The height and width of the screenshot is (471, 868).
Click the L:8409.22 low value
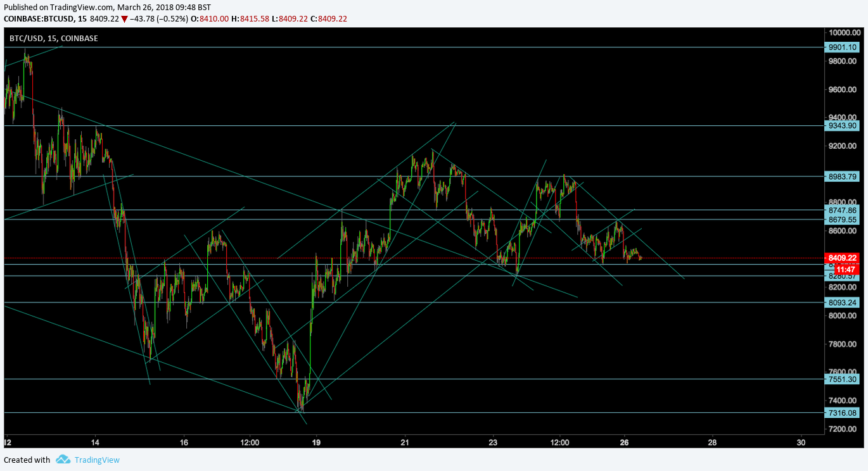click(290, 19)
